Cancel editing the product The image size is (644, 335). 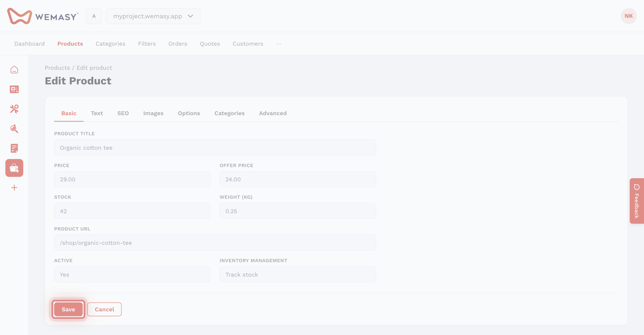[104, 309]
